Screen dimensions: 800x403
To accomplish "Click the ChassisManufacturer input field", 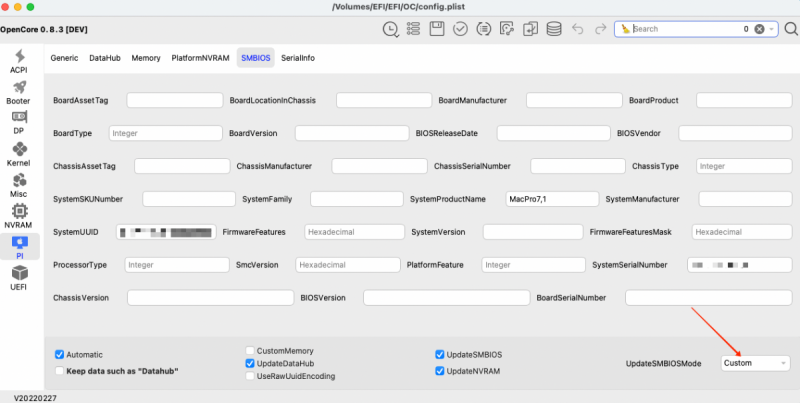I will (x=380, y=166).
